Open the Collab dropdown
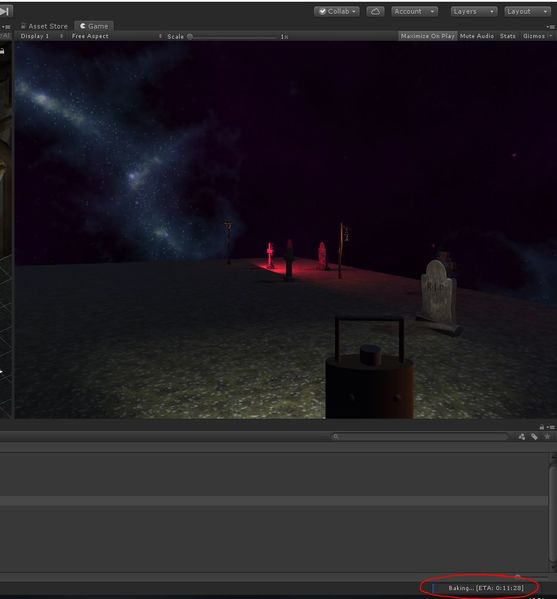Viewport: 557px width, 599px height. point(337,11)
